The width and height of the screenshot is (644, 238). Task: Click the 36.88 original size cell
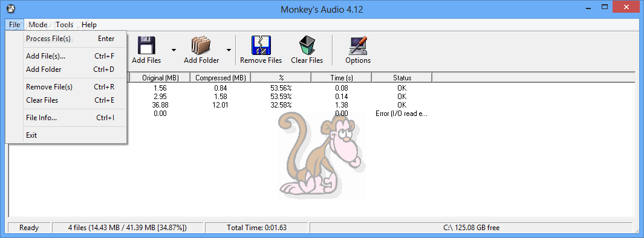point(160,105)
